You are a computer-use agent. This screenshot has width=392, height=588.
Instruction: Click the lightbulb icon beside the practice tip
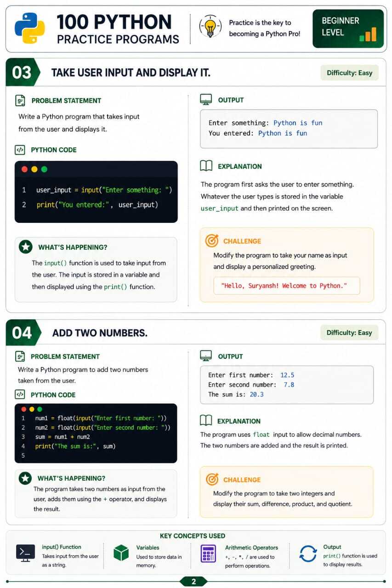pyautogui.click(x=210, y=26)
